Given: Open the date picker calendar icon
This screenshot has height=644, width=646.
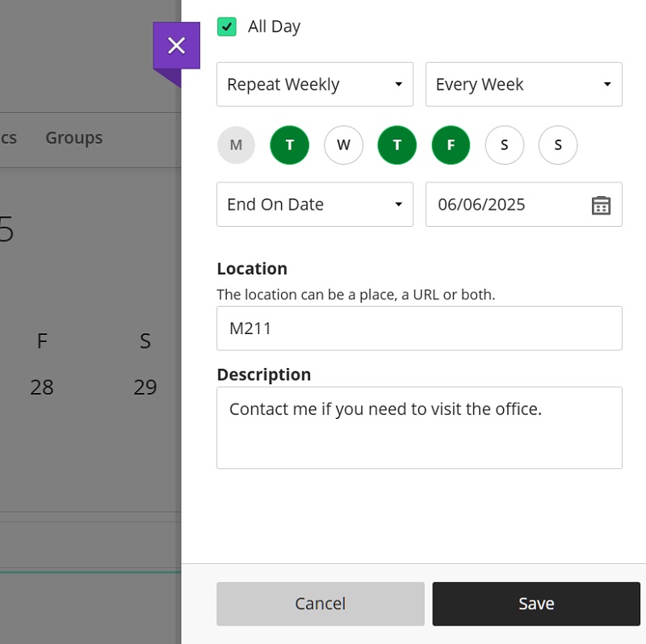Looking at the screenshot, I should point(601,205).
